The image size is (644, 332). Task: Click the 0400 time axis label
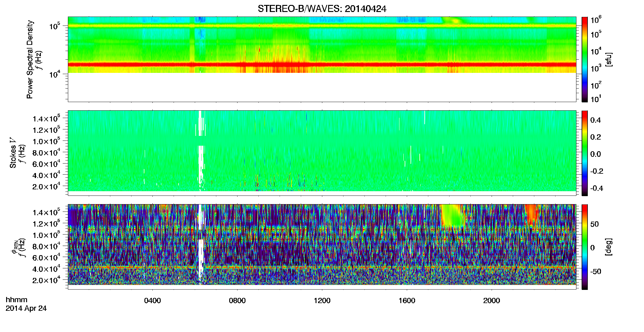coord(152,301)
